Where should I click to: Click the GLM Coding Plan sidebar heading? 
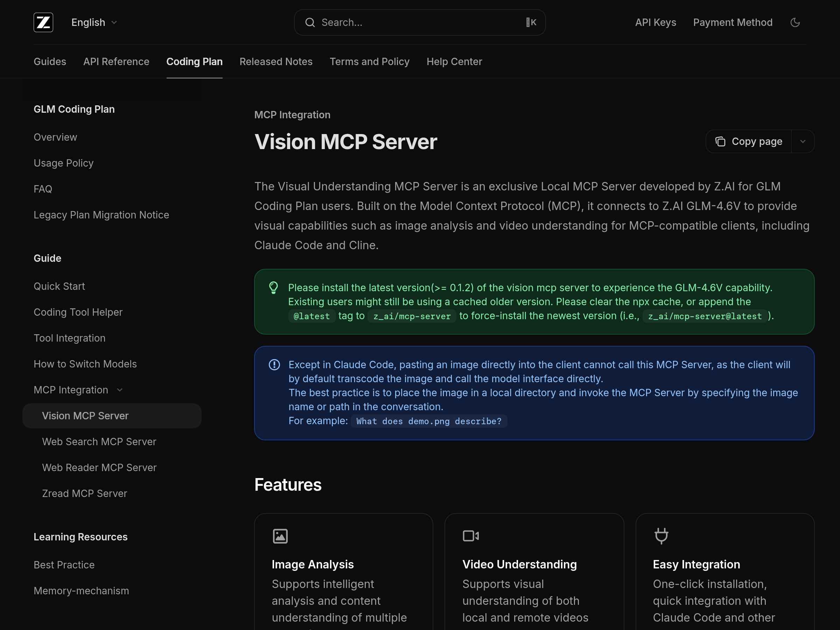(74, 109)
